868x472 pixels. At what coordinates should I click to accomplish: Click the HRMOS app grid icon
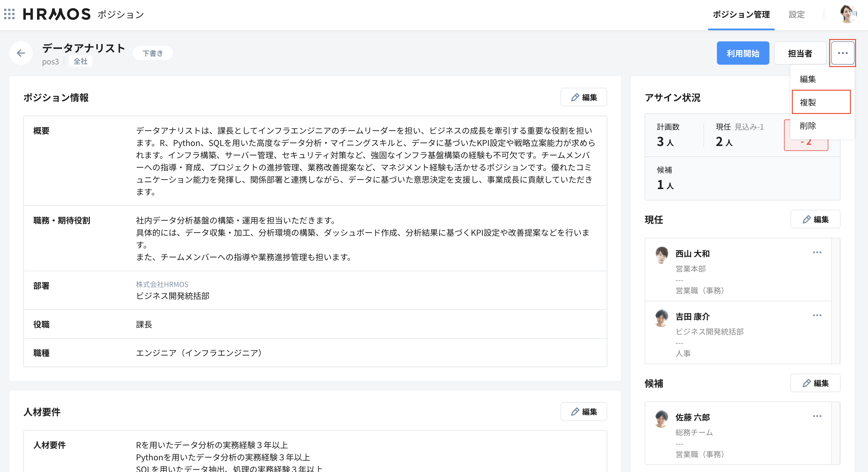(9, 15)
